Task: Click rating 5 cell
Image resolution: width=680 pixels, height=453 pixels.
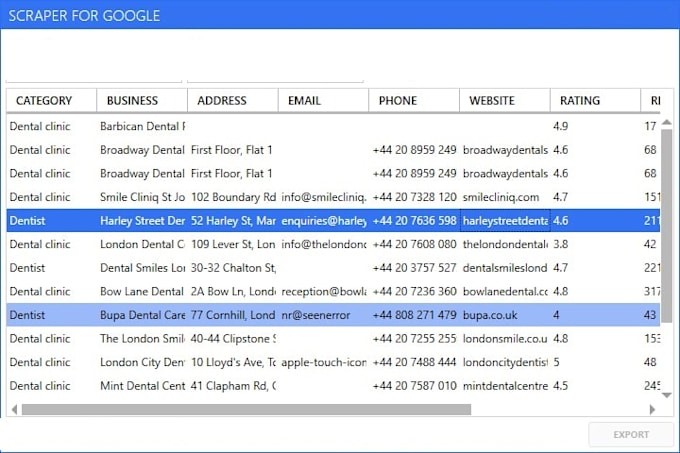Action: [595, 362]
